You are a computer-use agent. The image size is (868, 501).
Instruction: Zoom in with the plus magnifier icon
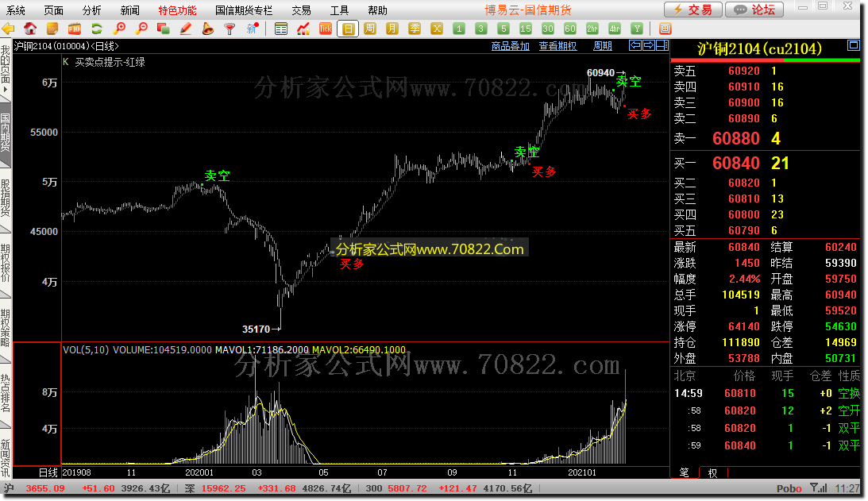(119, 29)
